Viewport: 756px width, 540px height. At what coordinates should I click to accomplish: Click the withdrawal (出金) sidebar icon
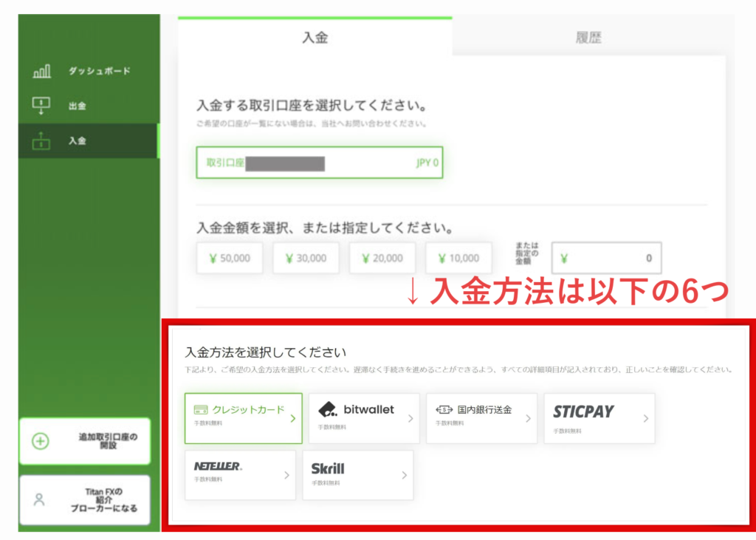(x=41, y=106)
